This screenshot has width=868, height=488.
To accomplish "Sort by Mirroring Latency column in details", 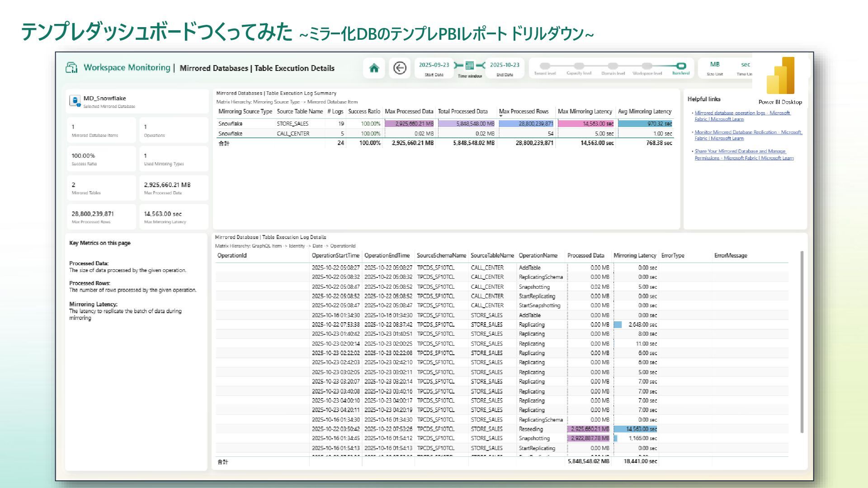I will tap(635, 256).
